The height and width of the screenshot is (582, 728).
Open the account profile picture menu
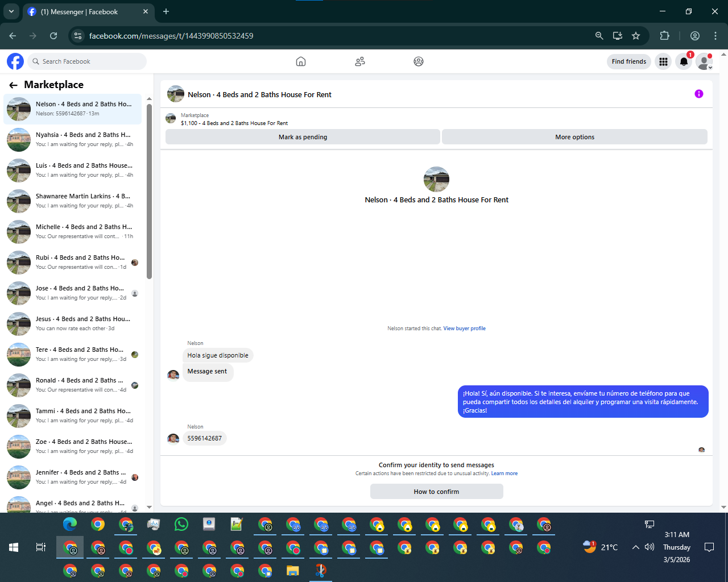[704, 61]
